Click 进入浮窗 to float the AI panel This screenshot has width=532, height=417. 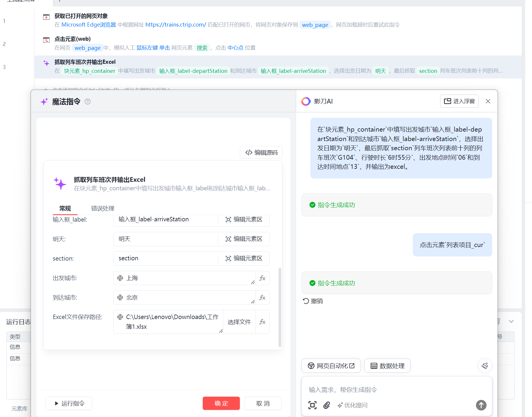tap(459, 101)
